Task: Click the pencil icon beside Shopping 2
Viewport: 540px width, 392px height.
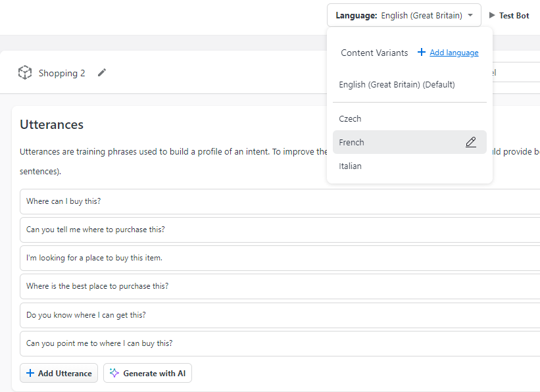Action: [x=102, y=72]
